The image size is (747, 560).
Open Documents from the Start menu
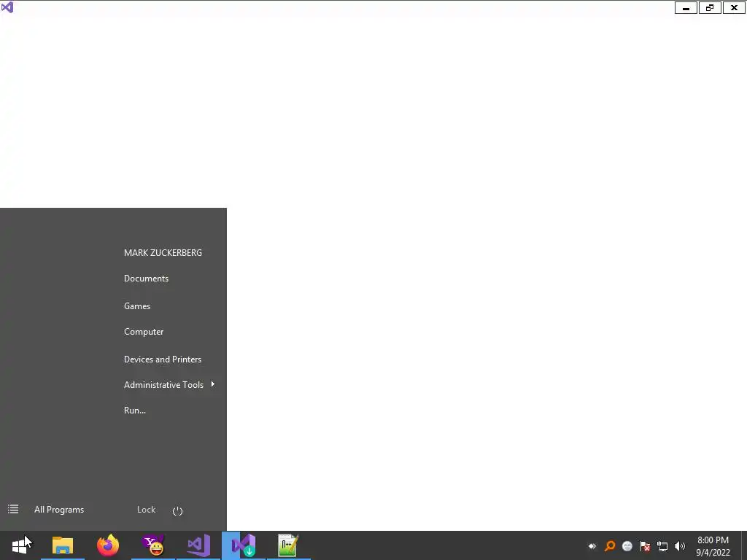pyautogui.click(x=146, y=279)
